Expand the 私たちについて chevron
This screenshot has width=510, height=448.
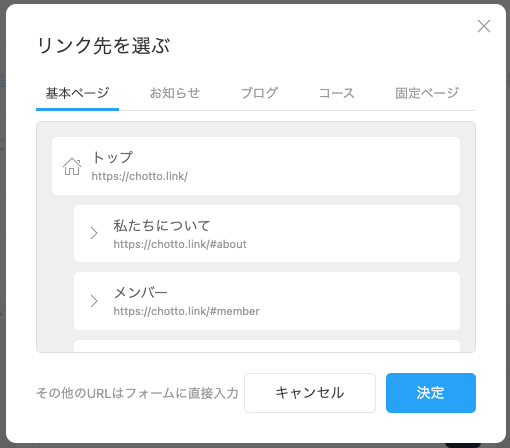[x=94, y=233]
